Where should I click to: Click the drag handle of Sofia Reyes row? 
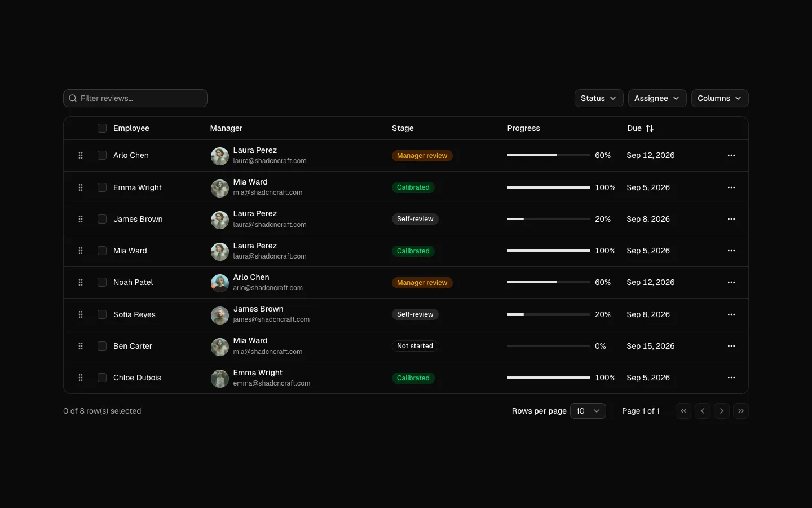coord(81,314)
